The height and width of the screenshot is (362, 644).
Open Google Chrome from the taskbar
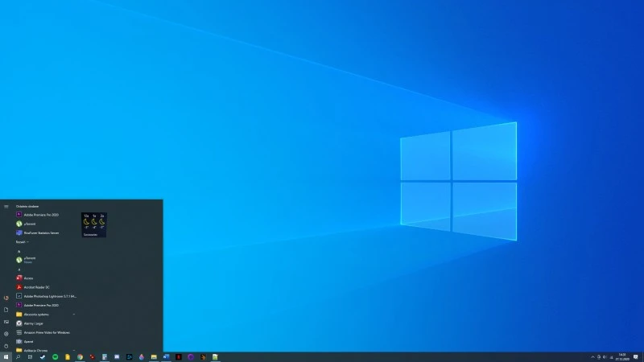click(x=80, y=357)
